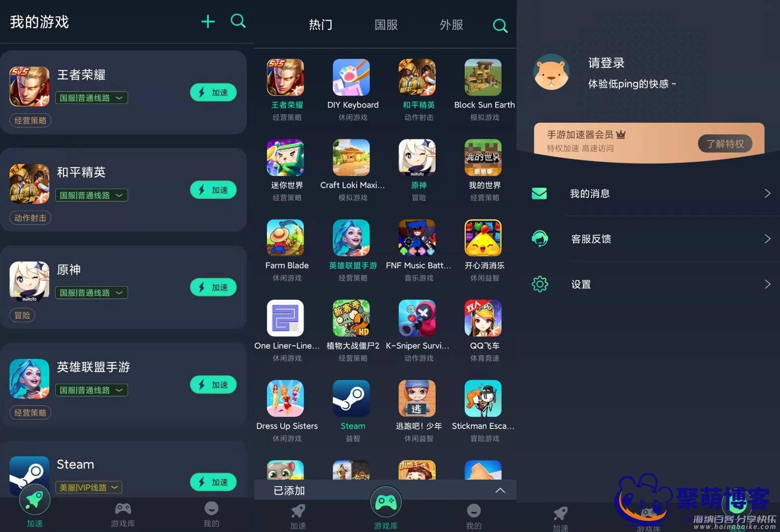The image size is (780, 532).
Task: Select 原神 in the game library grid
Action: (x=417, y=158)
